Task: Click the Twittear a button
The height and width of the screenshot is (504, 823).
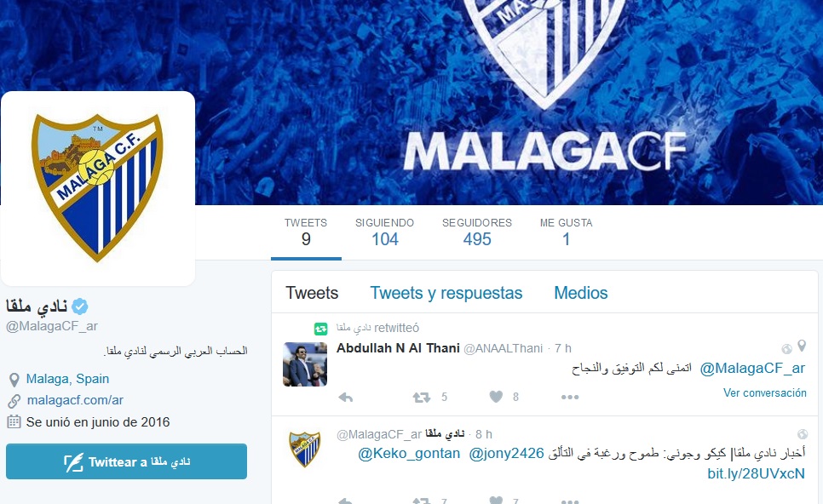Action: [x=126, y=461]
